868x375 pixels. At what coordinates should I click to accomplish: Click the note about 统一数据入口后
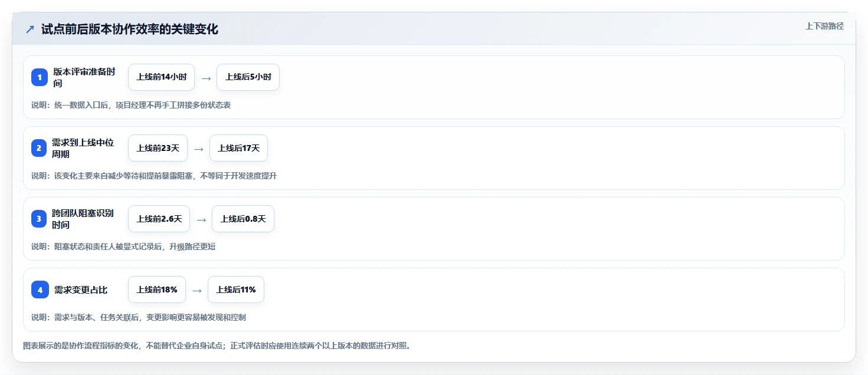(131, 105)
